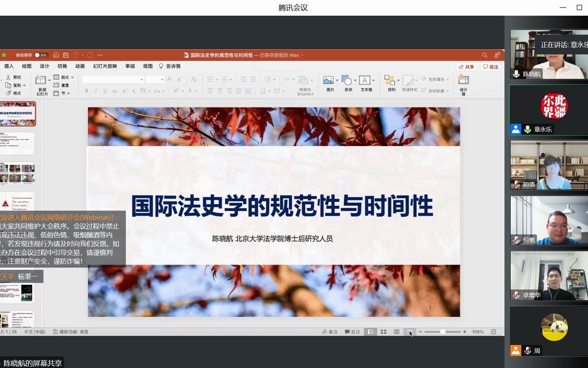Click the 重置 reset button
588x368 pixels.
61,85
